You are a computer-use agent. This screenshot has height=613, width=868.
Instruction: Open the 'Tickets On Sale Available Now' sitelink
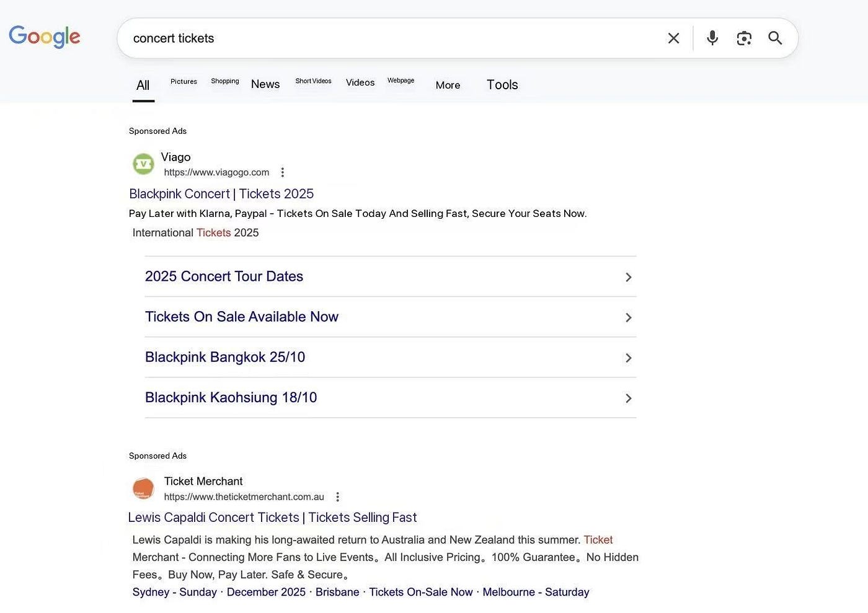242,317
